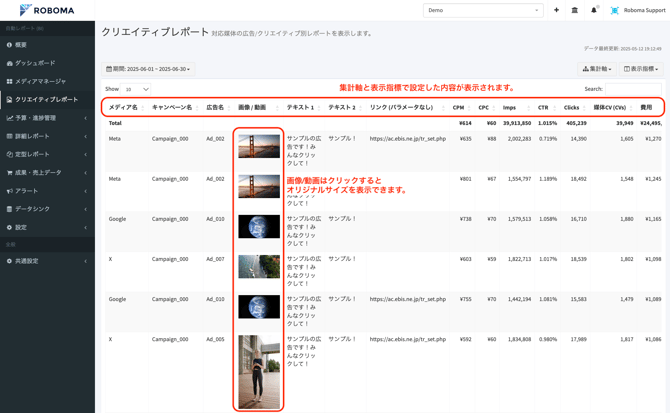This screenshot has height=413, width=670.
Task: Click the データシンク database icon
Action: 9,209
